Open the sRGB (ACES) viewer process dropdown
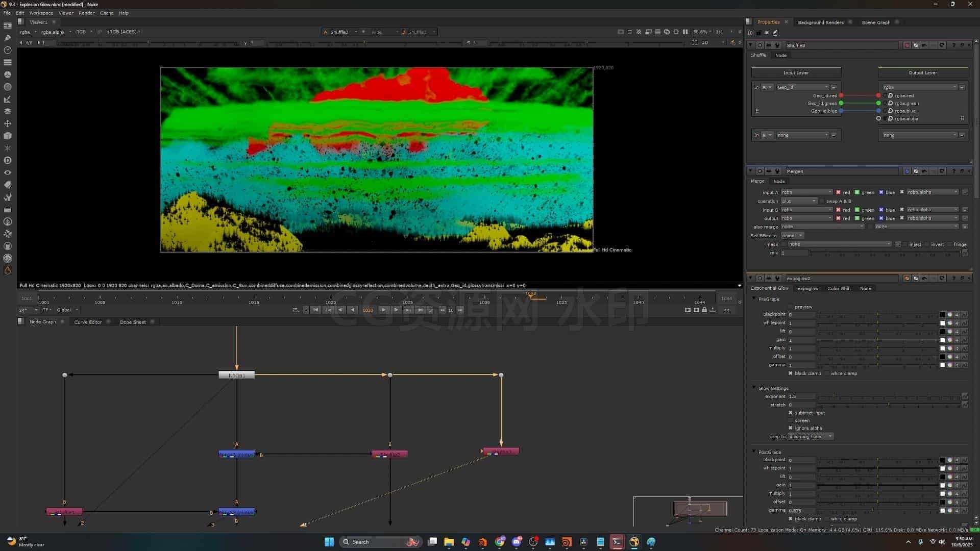 (x=123, y=32)
